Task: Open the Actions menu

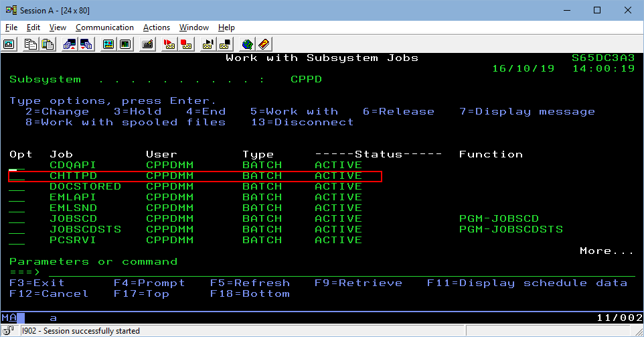Action: (157, 27)
